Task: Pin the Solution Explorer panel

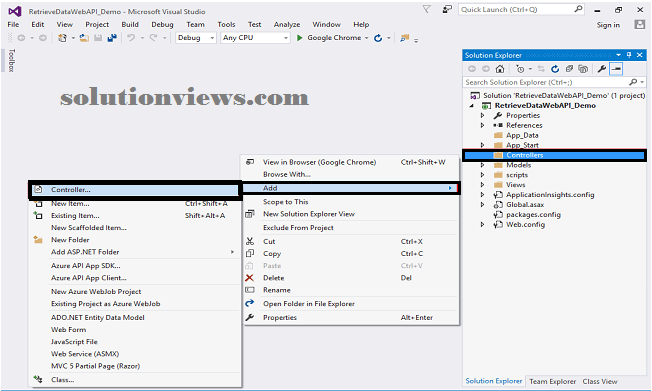Action: tap(629, 55)
